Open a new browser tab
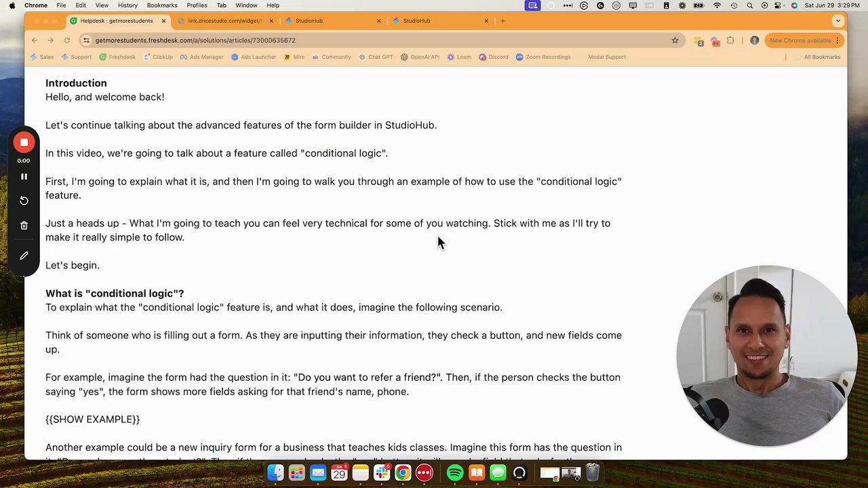The image size is (868, 488). pos(502,21)
